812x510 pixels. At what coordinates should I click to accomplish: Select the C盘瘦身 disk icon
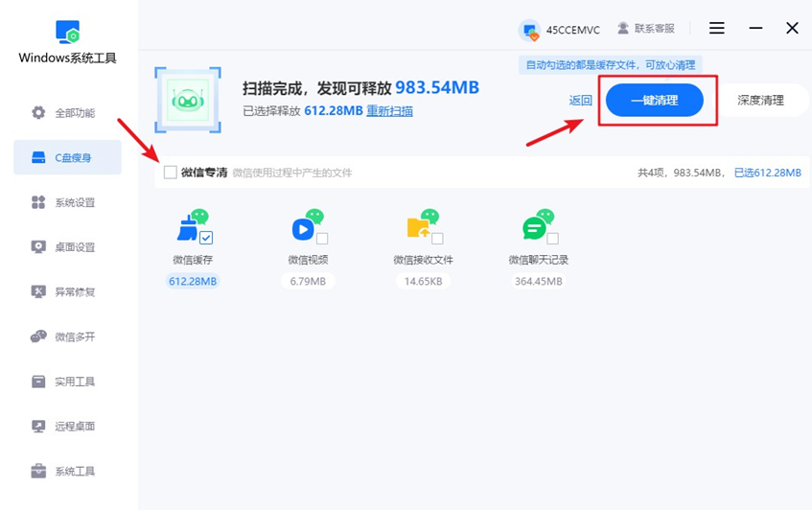(x=38, y=157)
